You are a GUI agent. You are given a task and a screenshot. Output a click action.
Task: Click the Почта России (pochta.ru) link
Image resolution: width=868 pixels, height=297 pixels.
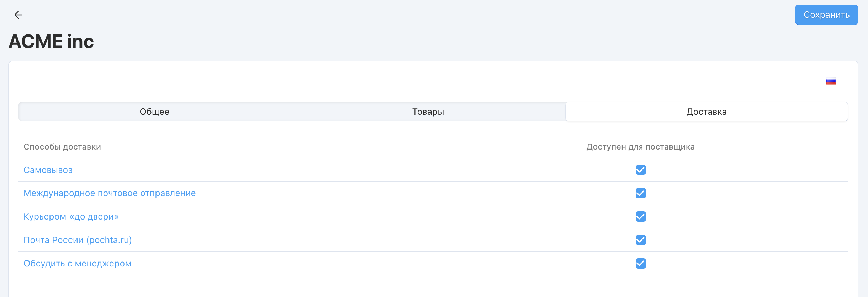coord(78,240)
